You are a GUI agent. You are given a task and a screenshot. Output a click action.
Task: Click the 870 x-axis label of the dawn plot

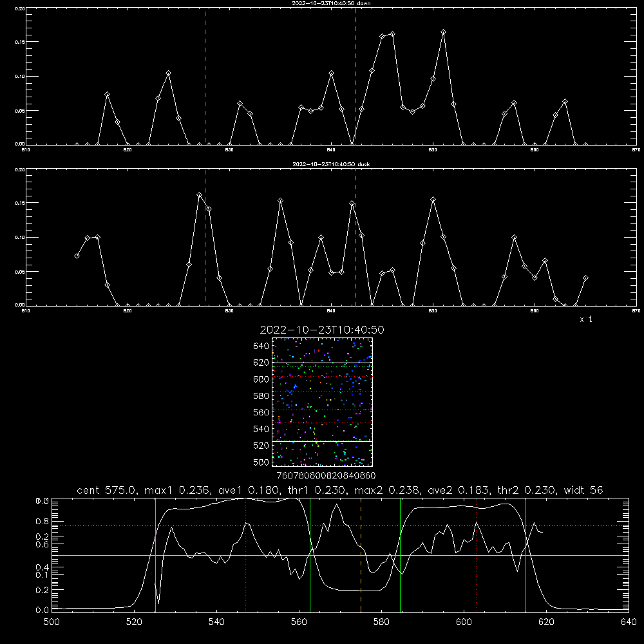point(636,150)
